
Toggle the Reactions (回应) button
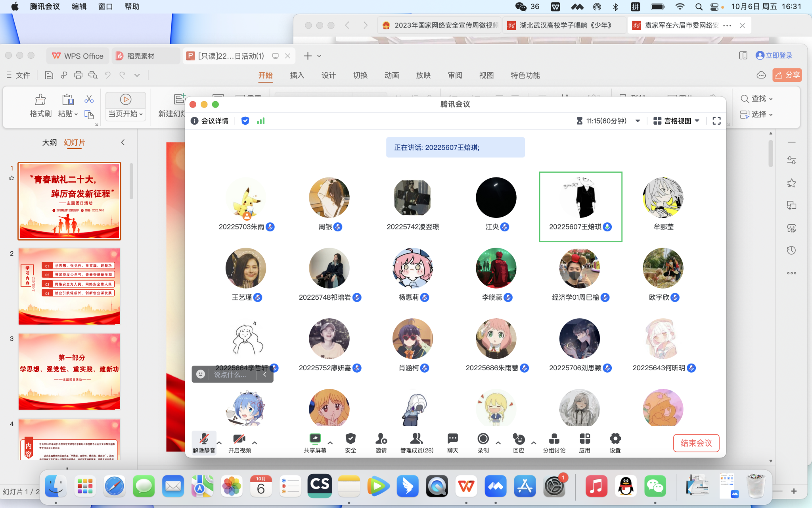coord(519,439)
